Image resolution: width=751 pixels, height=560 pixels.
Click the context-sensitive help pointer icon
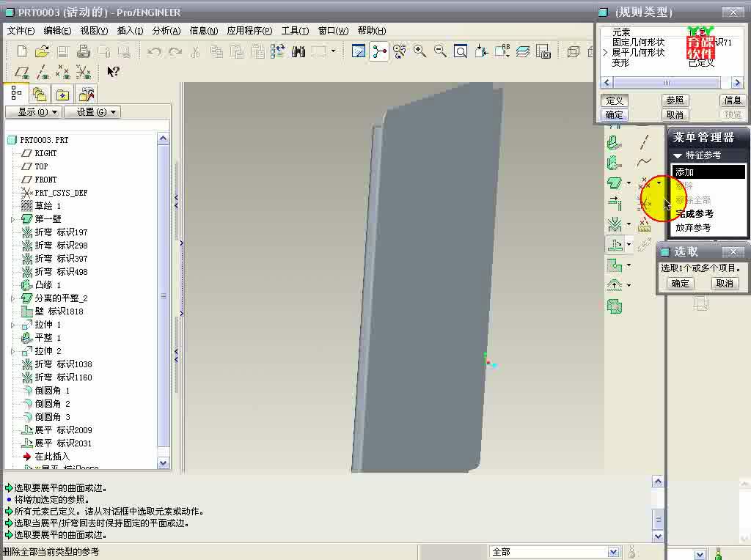[113, 72]
